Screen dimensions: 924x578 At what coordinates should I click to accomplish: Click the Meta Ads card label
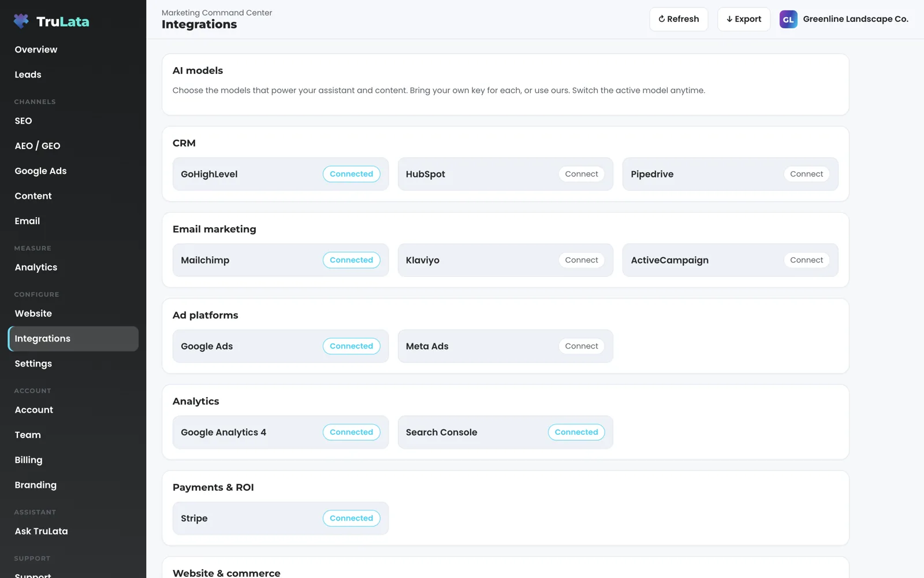pyautogui.click(x=427, y=346)
